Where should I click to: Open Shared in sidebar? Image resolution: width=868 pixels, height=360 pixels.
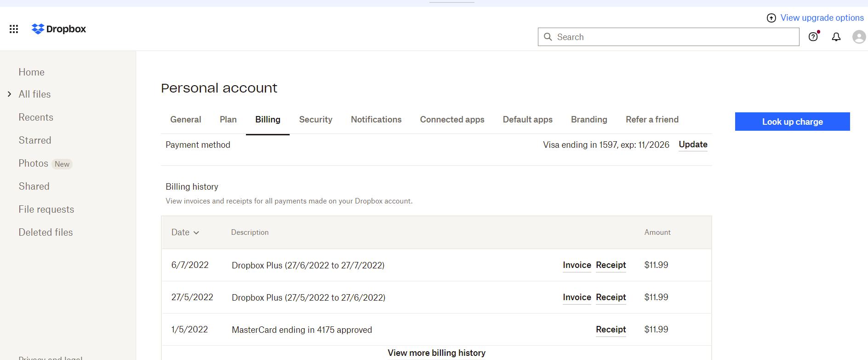[34, 186]
